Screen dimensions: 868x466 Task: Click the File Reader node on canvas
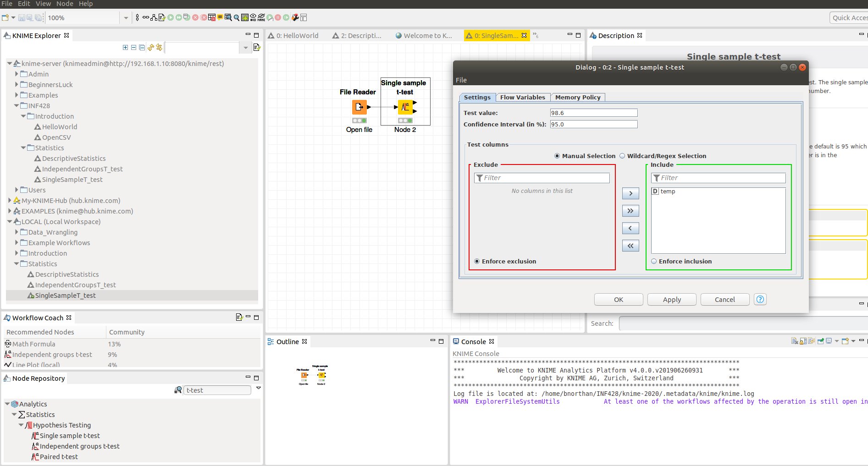pyautogui.click(x=359, y=107)
